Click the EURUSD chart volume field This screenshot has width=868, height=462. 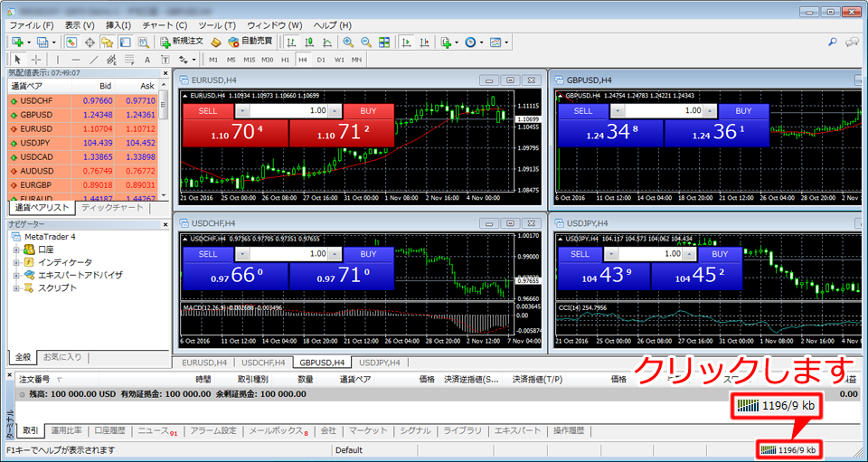288,110
